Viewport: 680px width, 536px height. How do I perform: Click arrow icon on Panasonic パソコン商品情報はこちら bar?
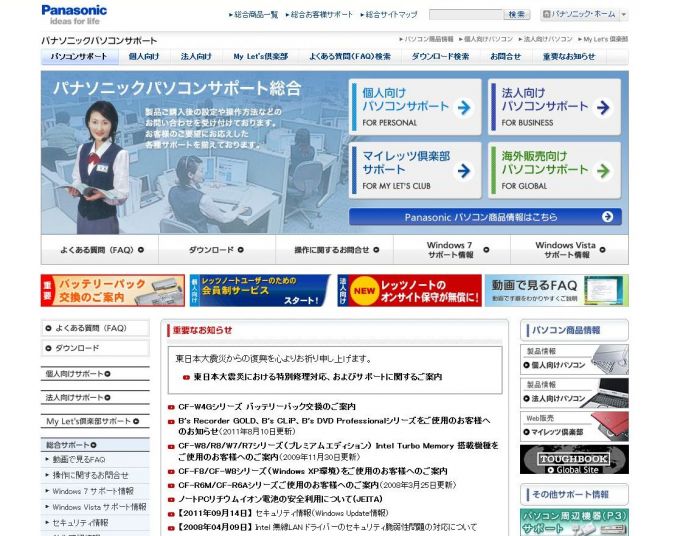(608, 216)
